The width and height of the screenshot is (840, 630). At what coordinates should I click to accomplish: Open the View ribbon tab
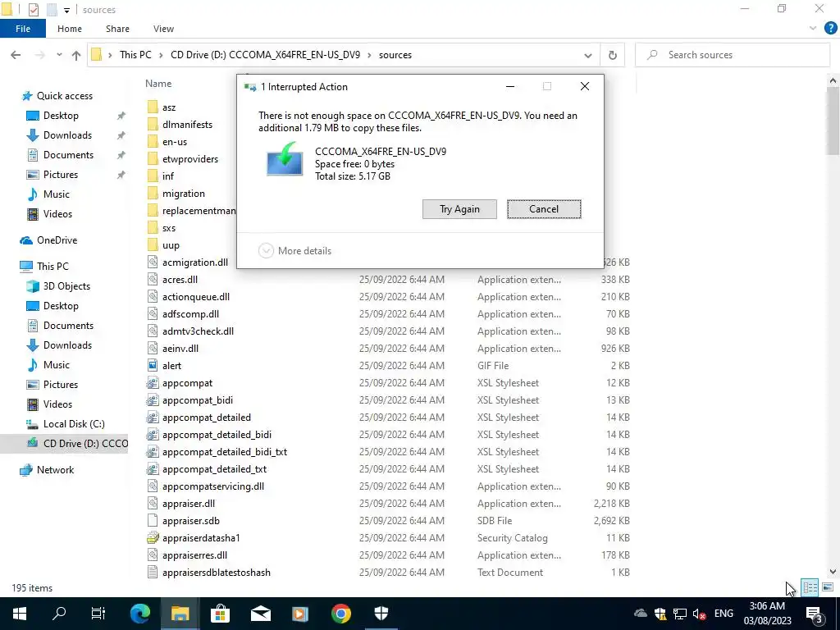coord(163,29)
